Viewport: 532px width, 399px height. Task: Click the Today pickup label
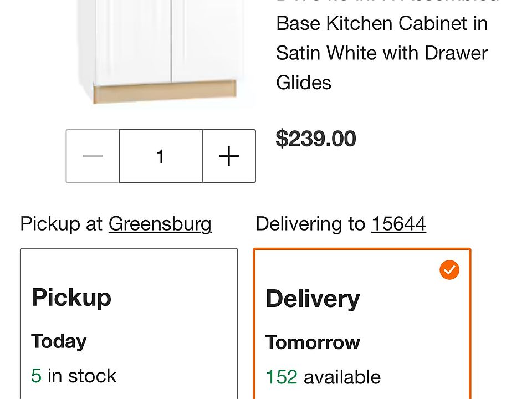coord(59,341)
